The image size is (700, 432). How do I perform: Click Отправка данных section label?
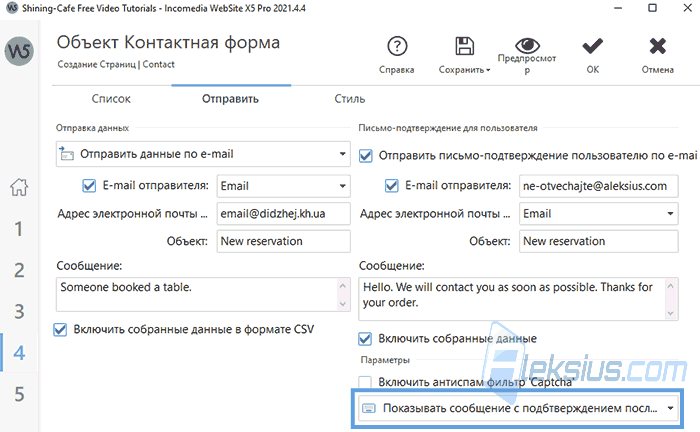click(92, 128)
